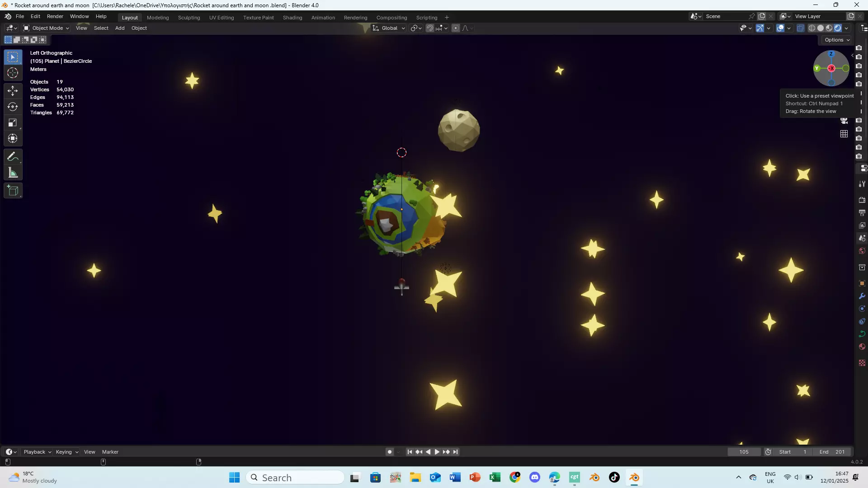The image size is (868, 488).
Task: Open the Global transform orientation dropdown
Action: (x=389, y=28)
